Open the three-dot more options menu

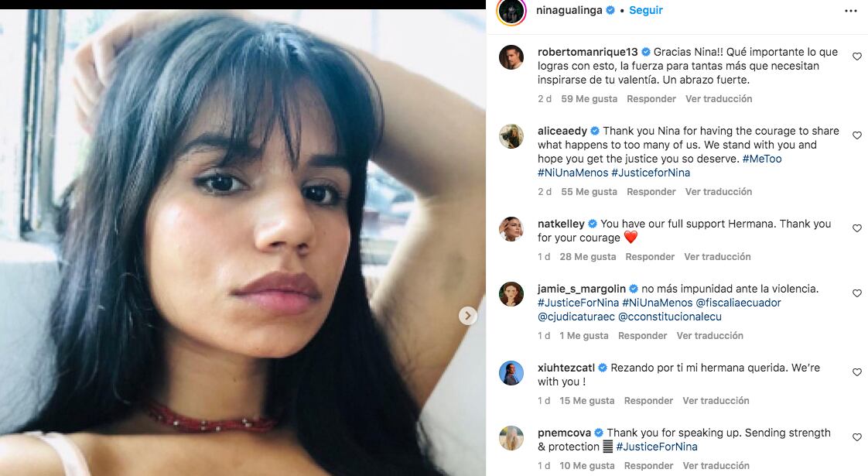click(x=851, y=11)
